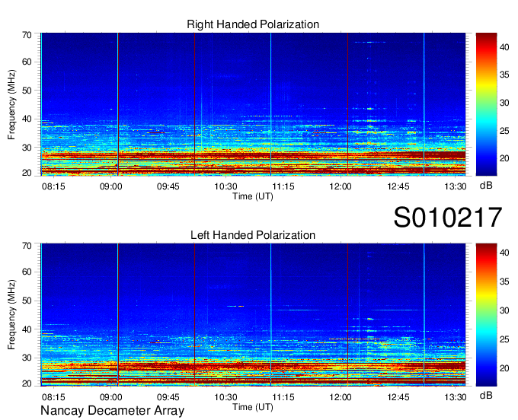This screenshot has width=518, height=420.
Task: Click the 13:30 time tick of left-handed plot
Action: tap(456, 397)
